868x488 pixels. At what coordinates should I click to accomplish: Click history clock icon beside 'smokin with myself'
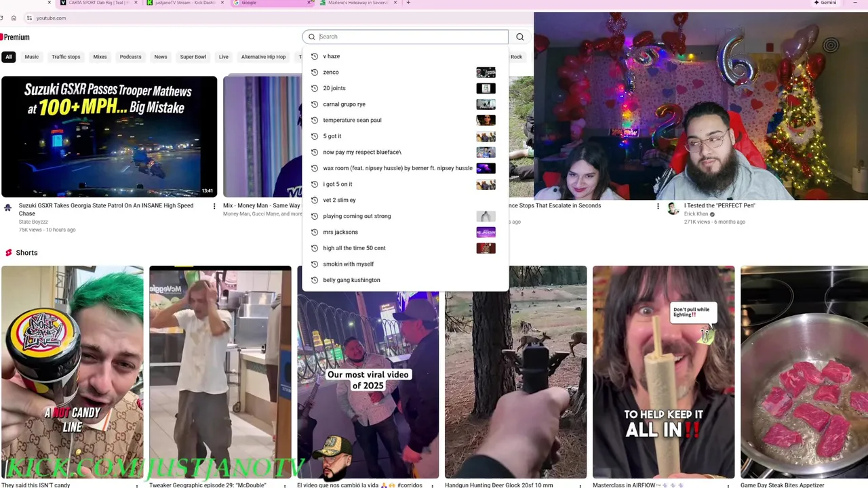(x=314, y=264)
